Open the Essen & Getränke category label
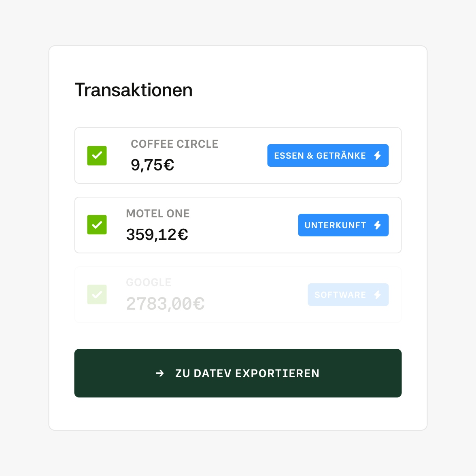Image resolution: width=476 pixels, height=476 pixels. pos(320,155)
